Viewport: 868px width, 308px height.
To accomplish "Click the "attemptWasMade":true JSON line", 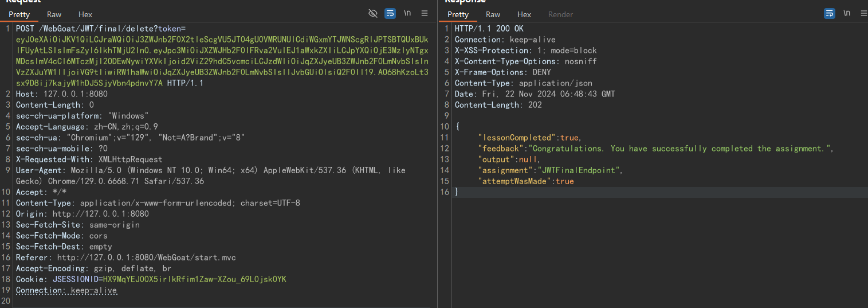I will pos(526,181).
